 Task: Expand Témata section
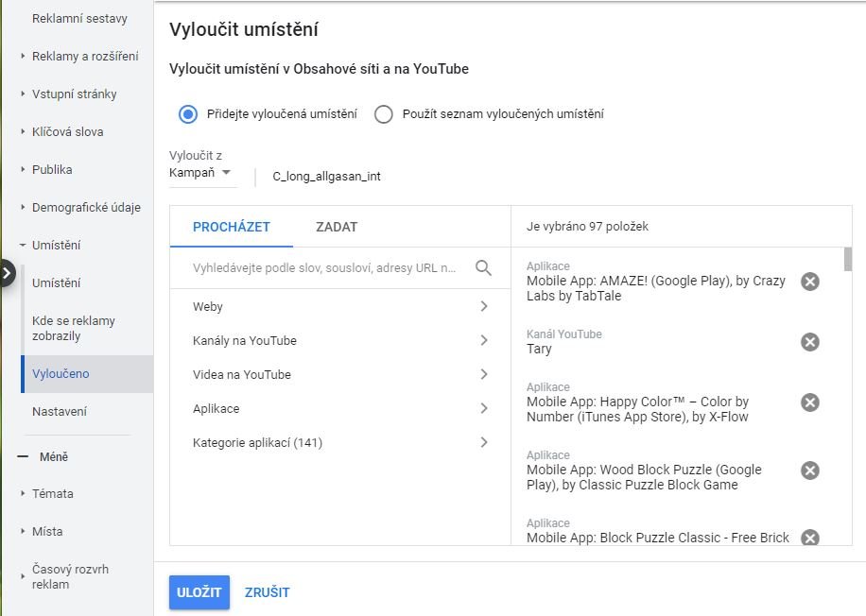pyautogui.click(x=23, y=493)
